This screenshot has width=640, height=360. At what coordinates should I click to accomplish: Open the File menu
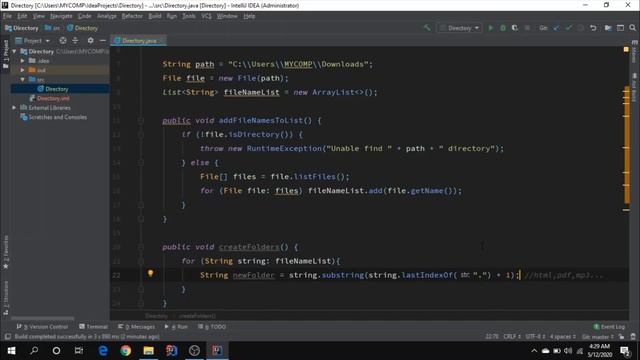(7, 16)
